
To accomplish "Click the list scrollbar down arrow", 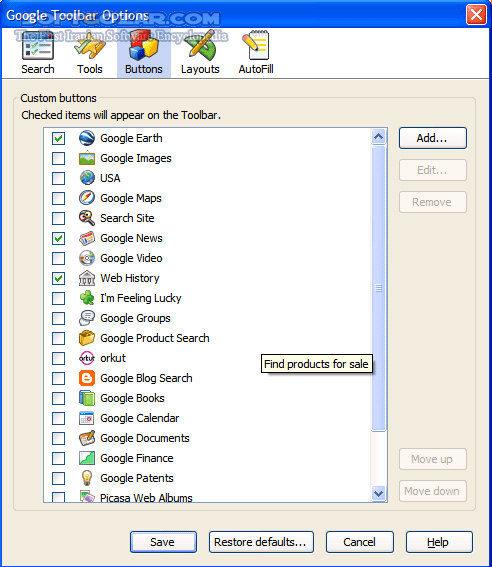I will tap(378, 493).
